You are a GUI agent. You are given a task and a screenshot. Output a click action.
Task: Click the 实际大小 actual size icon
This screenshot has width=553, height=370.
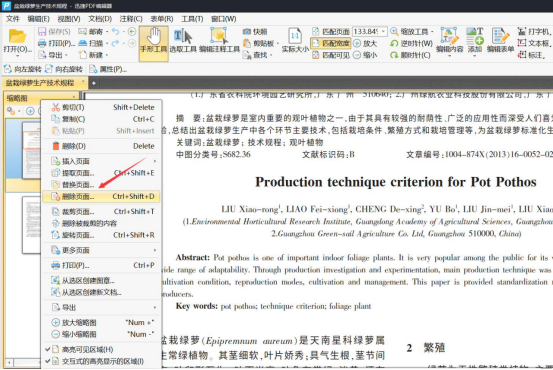click(x=295, y=36)
